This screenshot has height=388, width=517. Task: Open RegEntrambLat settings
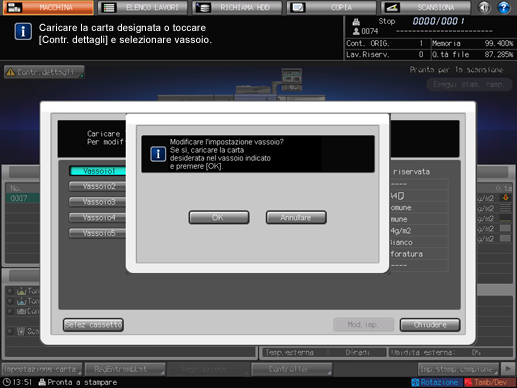click(x=125, y=369)
